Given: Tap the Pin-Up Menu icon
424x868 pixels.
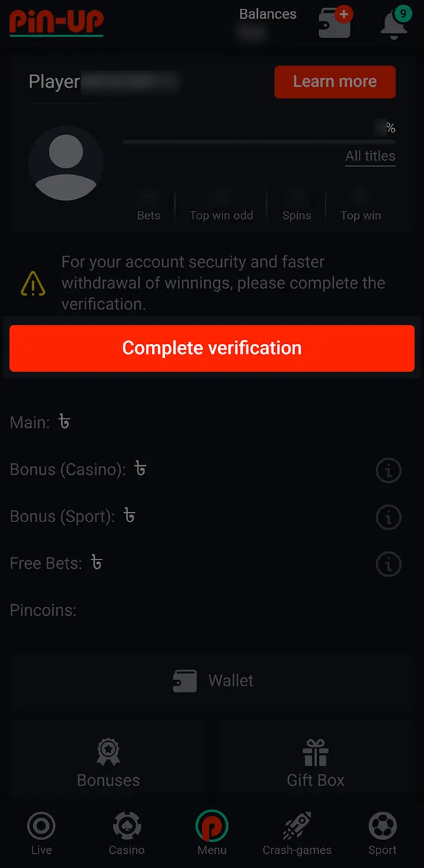Looking at the screenshot, I should 212,828.
